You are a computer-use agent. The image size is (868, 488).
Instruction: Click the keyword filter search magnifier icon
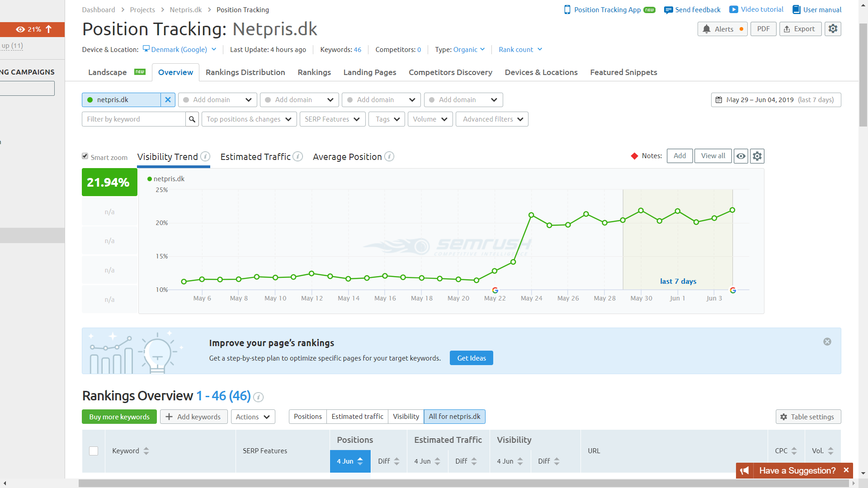point(192,119)
